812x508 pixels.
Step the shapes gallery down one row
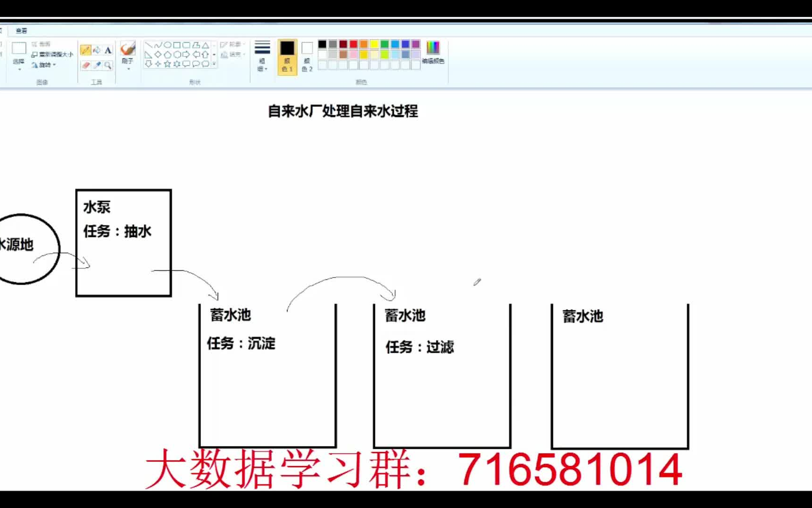214,55
